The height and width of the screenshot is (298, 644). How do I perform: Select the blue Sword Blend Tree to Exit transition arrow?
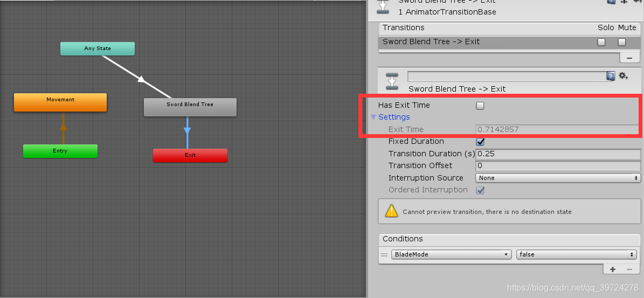pyautogui.click(x=188, y=132)
